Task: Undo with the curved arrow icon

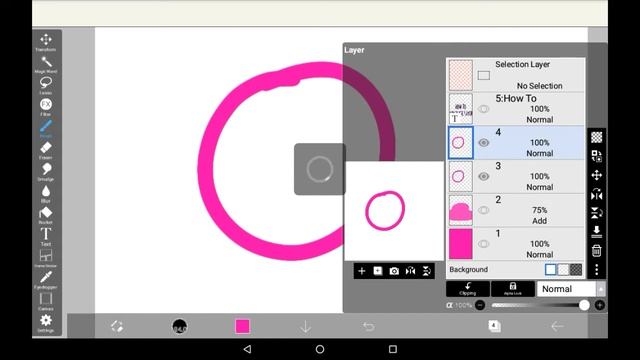Action: tap(369, 327)
